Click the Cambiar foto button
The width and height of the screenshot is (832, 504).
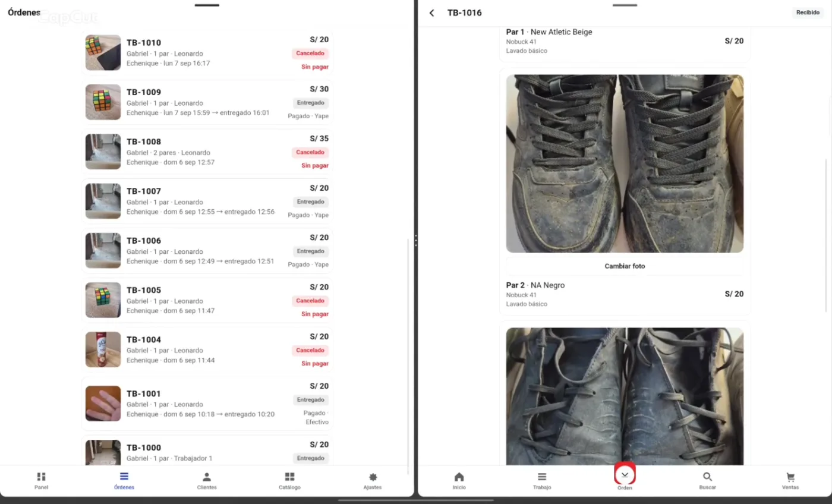[x=625, y=266]
